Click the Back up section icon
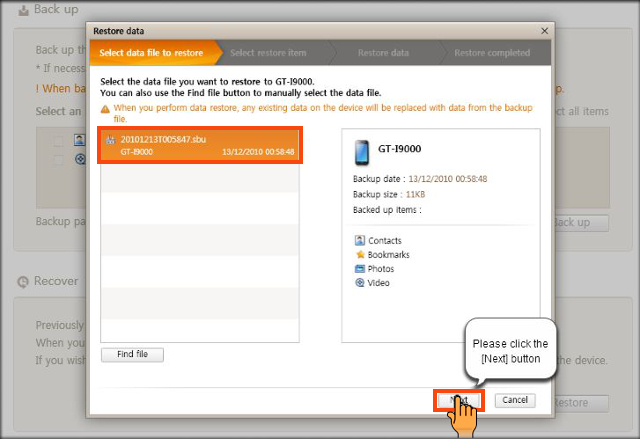 click(x=22, y=10)
